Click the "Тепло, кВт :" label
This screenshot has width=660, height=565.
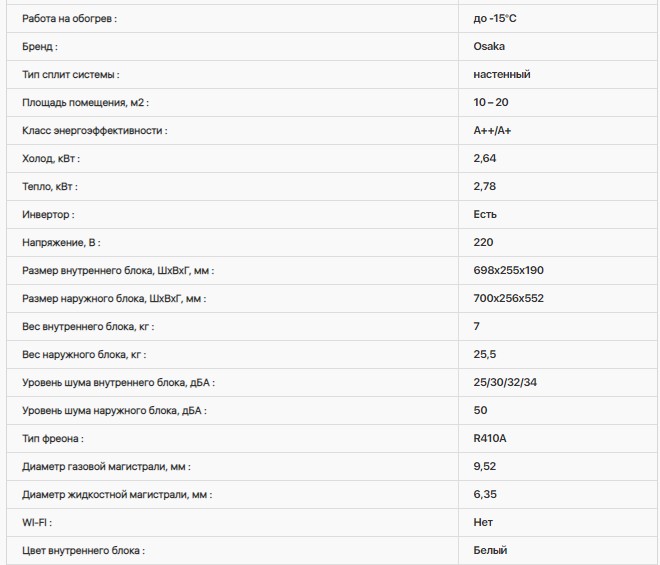click(50, 186)
